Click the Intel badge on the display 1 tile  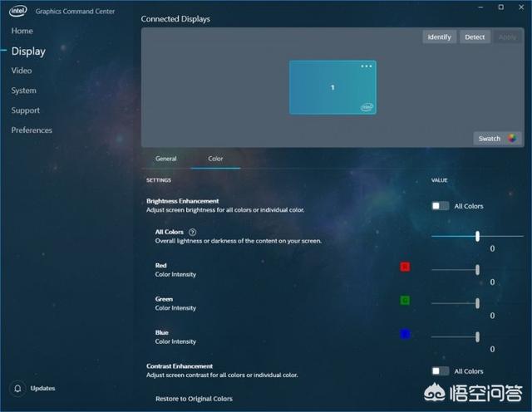click(x=367, y=107)
